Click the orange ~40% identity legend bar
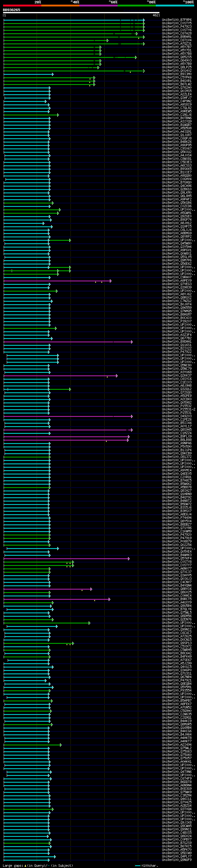This screenshot has height=868, width=197. (60, 6)
